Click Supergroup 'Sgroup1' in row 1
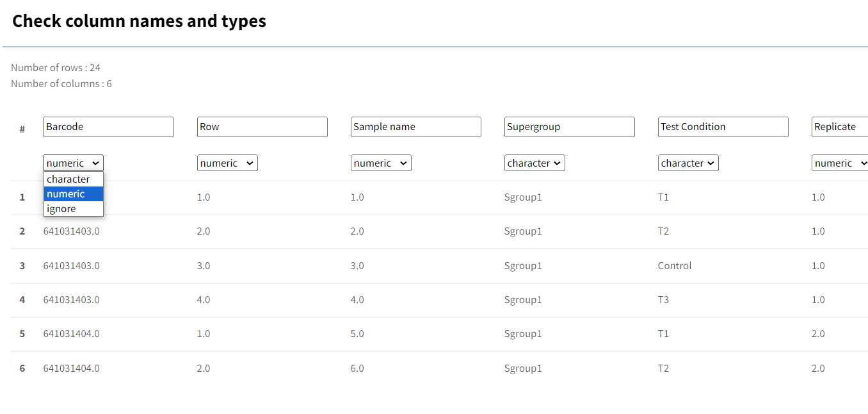The image size is (868, 414). (523, 197)
